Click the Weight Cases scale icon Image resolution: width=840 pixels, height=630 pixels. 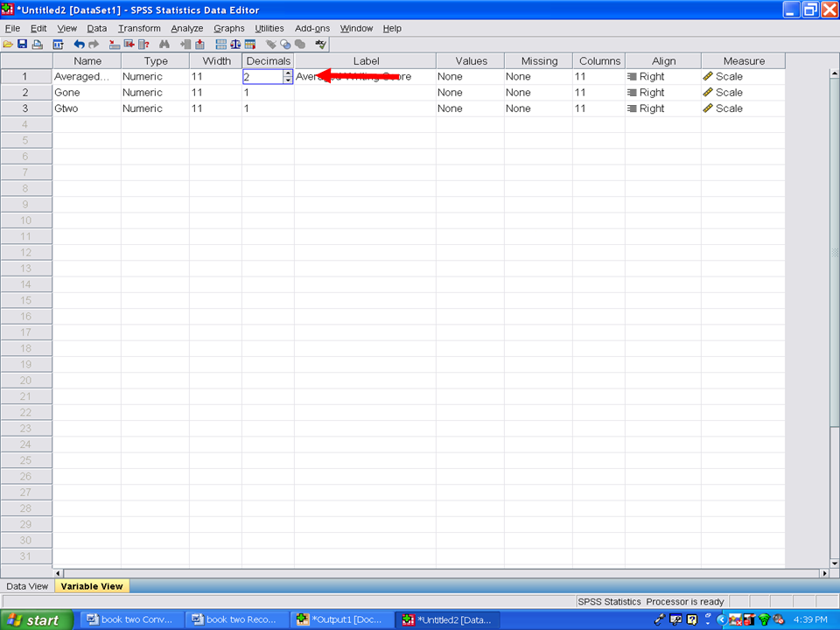tap(236, 44)
